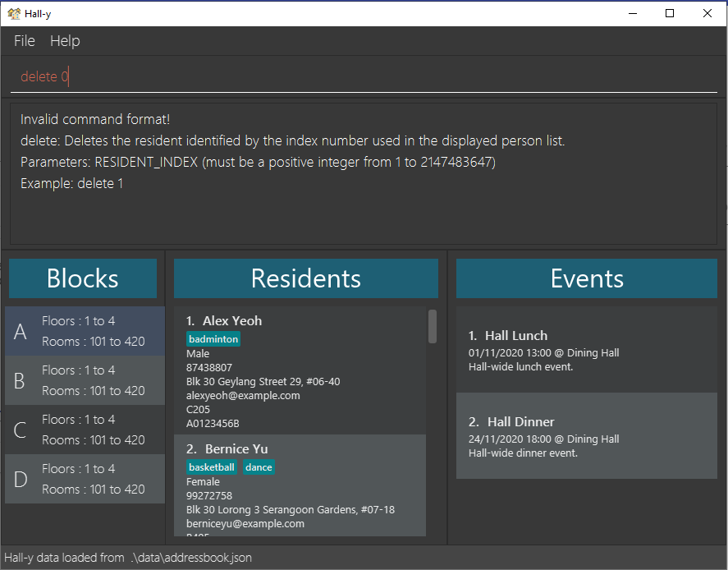Click the Blocks panel header
Screen dimensions: 728x570
click(83, 278)
